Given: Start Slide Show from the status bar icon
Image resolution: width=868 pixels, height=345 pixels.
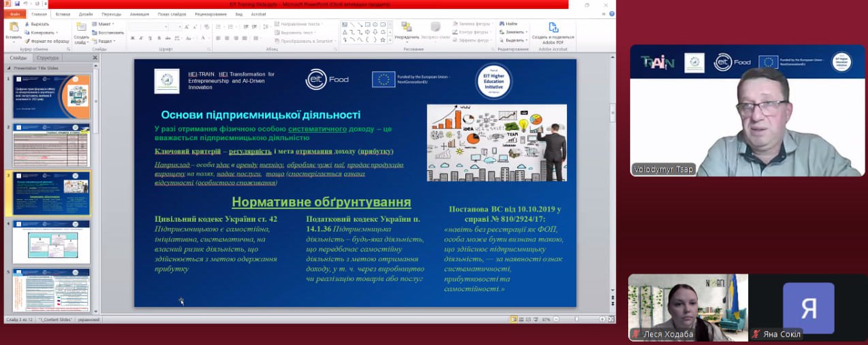Looking at the screenshot, I should [536, 319].
